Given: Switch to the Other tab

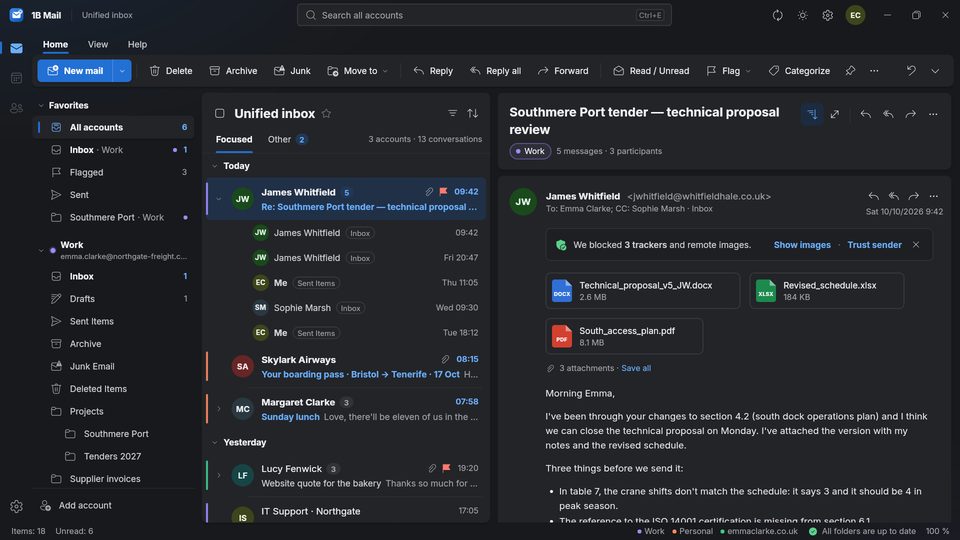Looking at the screenshot, I should tap(287, 140).
